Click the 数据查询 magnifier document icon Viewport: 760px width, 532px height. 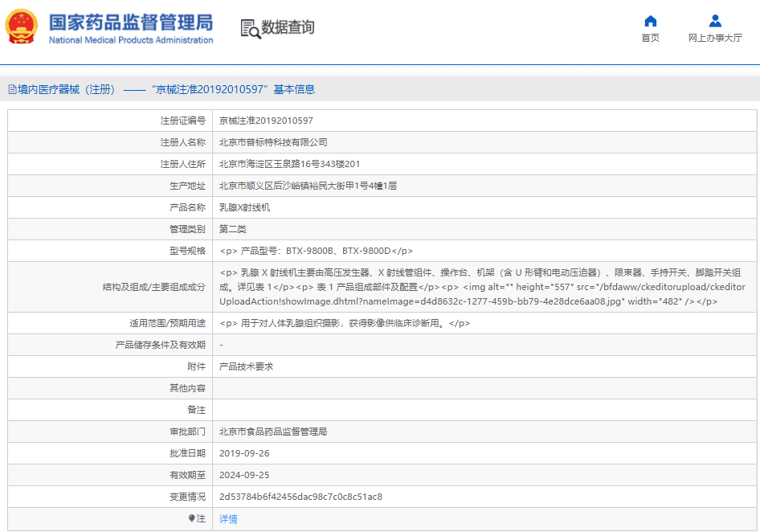tap(251, 28)
